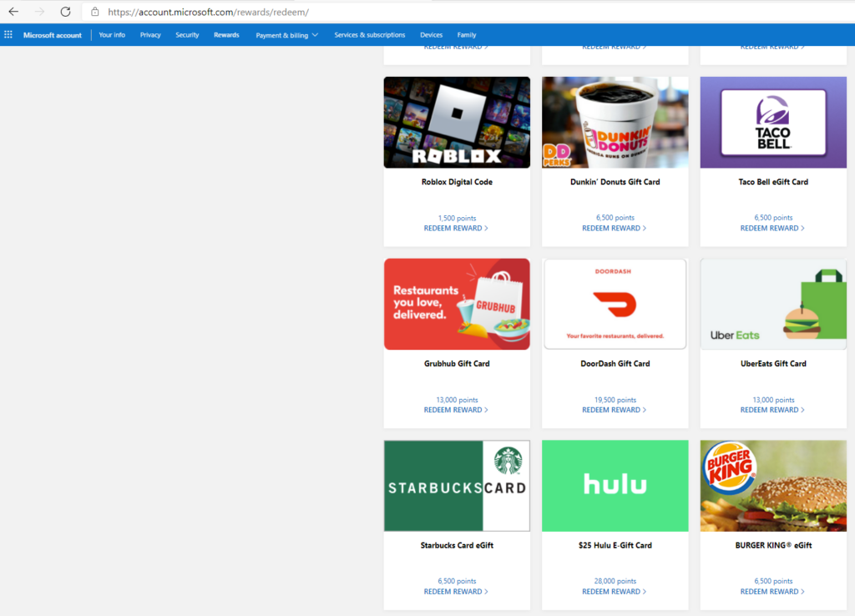Click the DoorDash gift card image
855x616 pixels.
[x=615, y=304]
